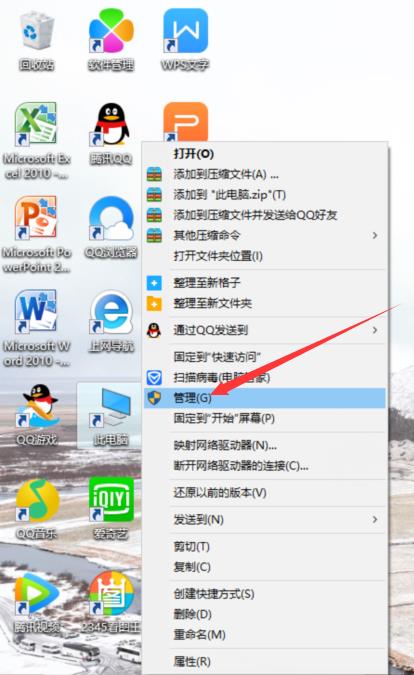Image resolution: width=414 pixels, height=675 pixels.
Task: Select the orange WPS presentation shortcut icon
Action: coord(185,122)
